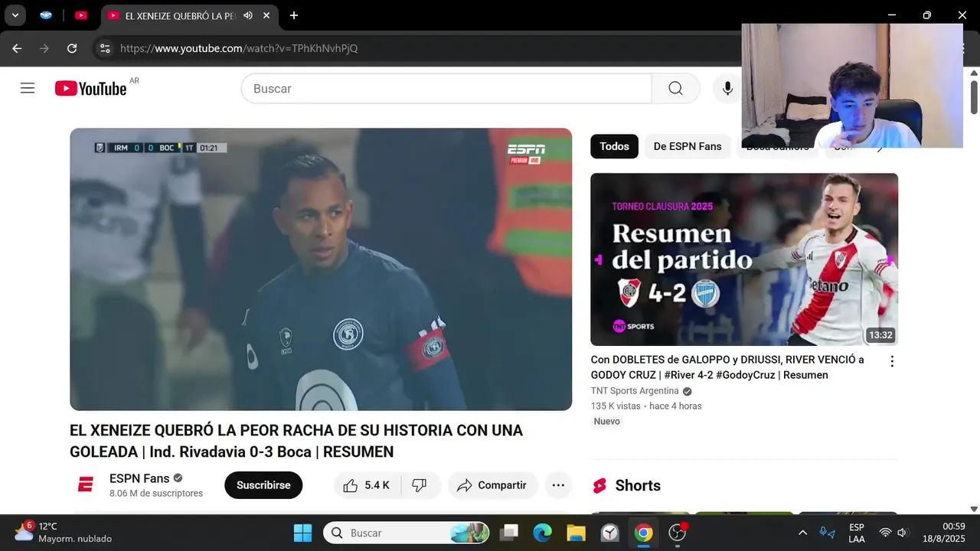Open the volume speaker tray icon
980x551 pixels.
pyautogui.click(x=903, y=533)
